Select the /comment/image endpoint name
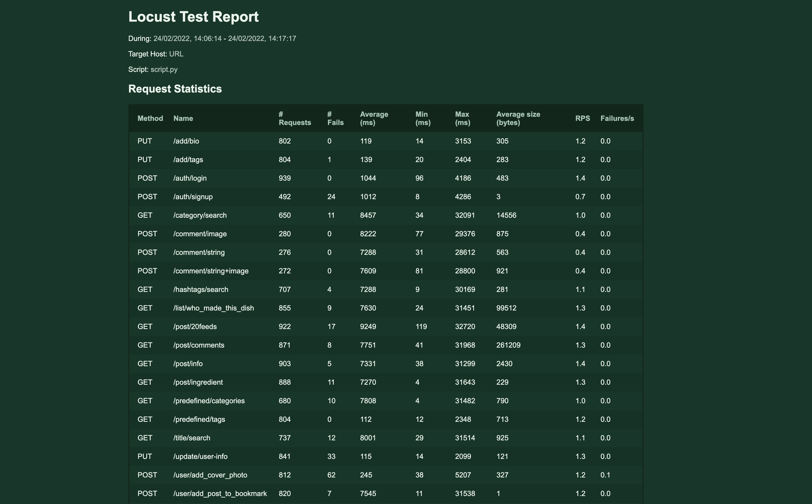Screen dimensions: 812x504 [200, 234]
